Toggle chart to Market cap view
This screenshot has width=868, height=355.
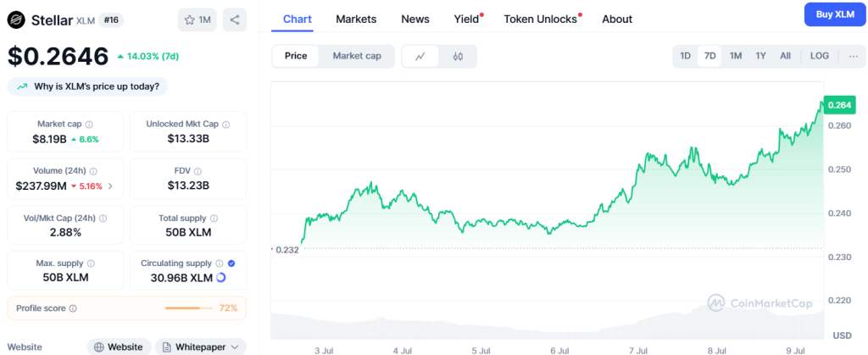pyautogui.click(x=357, y=56)
